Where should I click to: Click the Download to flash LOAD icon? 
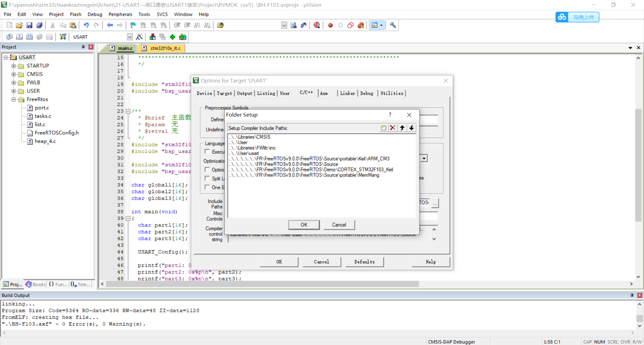pos(62,37)
